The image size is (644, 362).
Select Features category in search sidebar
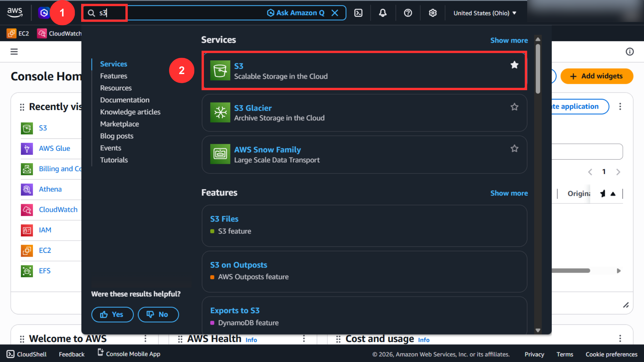tap(113, 76)
